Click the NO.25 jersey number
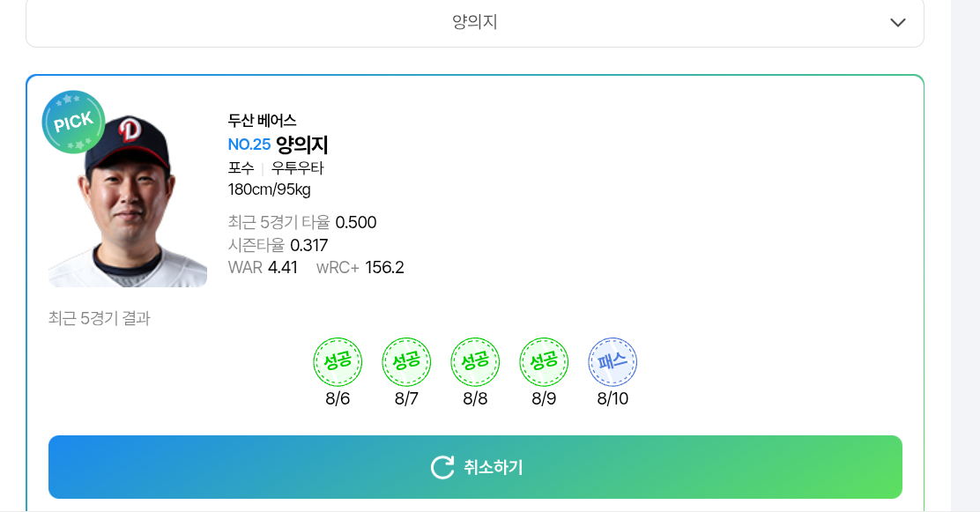 (x=249, y=145)
